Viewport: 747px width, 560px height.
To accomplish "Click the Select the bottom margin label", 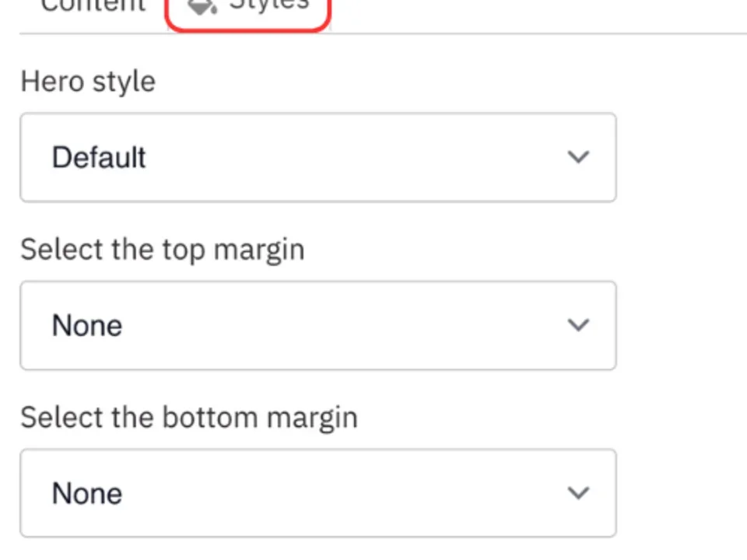I will point(189,416).
